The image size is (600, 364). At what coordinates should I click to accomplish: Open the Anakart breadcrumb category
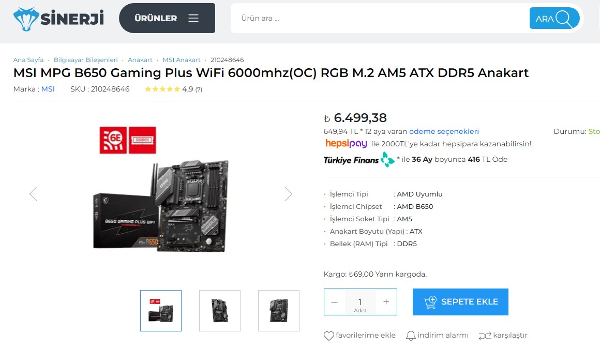click(140, 60)
